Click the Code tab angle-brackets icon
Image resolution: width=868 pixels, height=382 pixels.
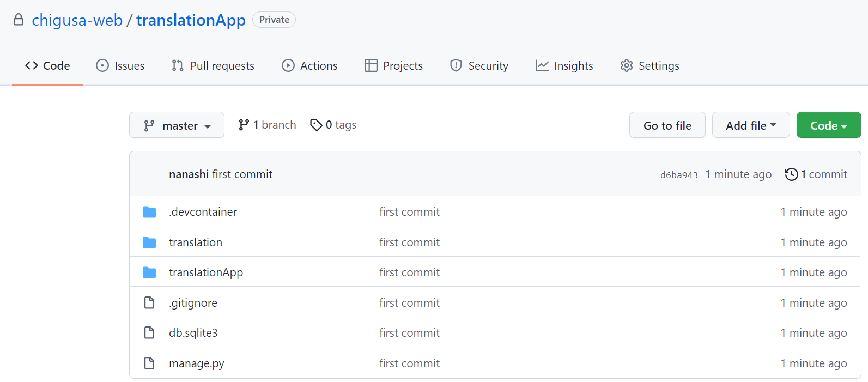(x=32, y=65)
